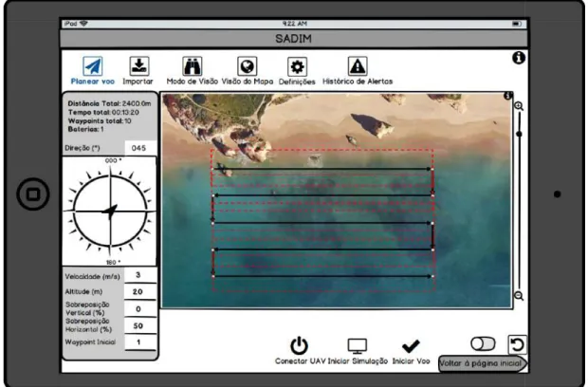Toggle the switch beside the reset button
Image resolution: width=588 pixels, height=387 pixels.
pyautogui.click(x=483, y=344)
